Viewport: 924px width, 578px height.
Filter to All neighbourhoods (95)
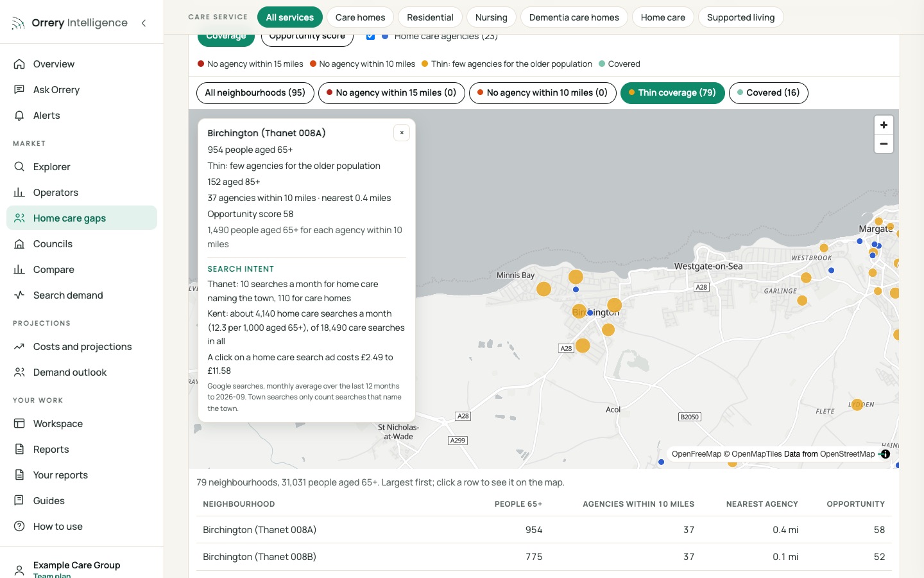[x=255, y=93]
